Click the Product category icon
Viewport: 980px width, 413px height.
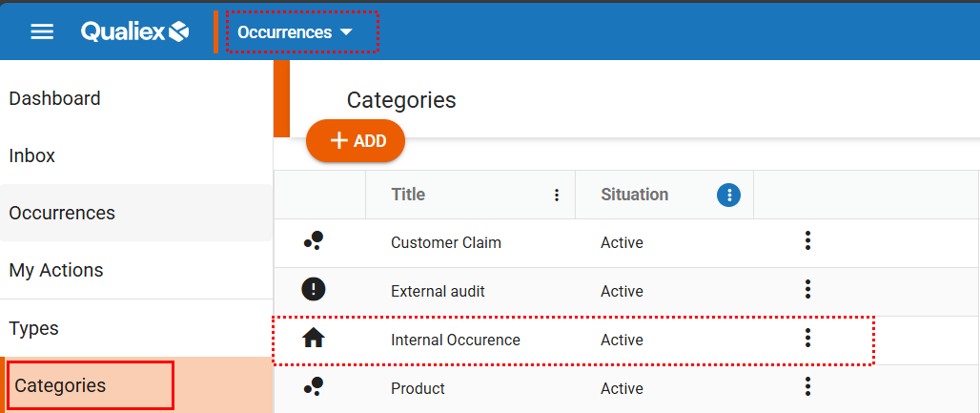click(314, 387)
